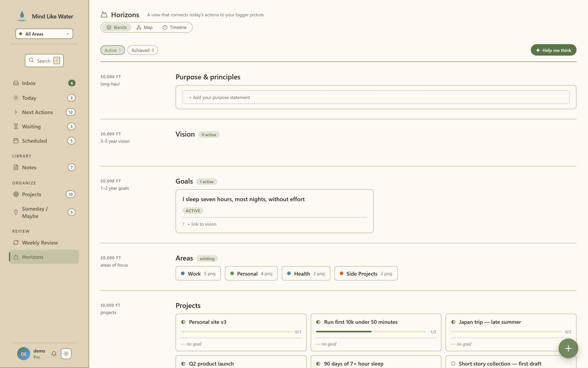Image resolution: width=588 pixels, height=368 pixels.
Task: Click Add your purpose statement
Action: [376, 97]
